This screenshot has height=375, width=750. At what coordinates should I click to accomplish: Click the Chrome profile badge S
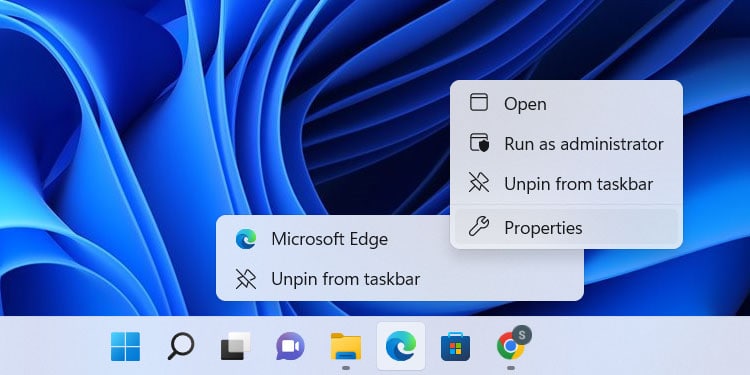(x=522, y=335)
